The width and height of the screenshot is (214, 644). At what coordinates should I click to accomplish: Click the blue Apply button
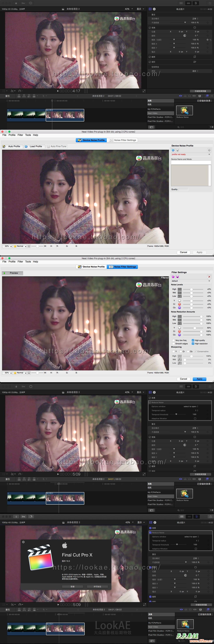199,379
